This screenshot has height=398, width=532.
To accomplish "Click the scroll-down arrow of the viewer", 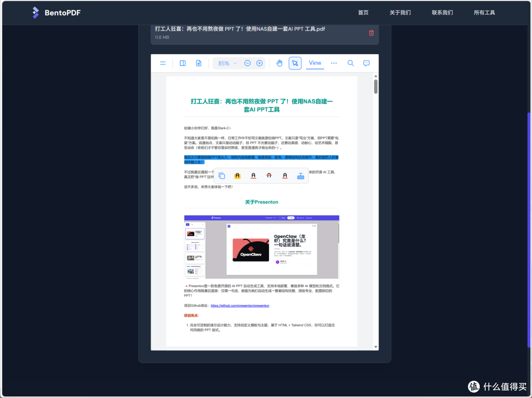I will pos(375,347).
